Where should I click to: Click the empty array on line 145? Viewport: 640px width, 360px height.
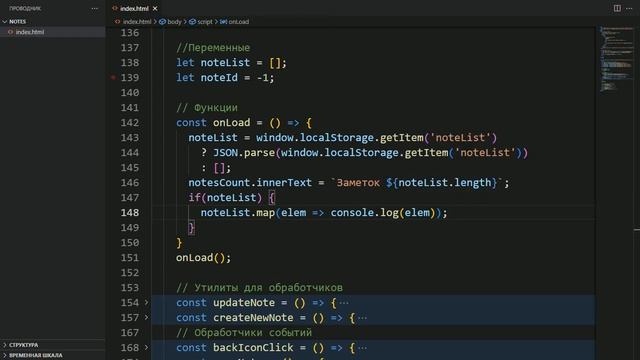219,168
